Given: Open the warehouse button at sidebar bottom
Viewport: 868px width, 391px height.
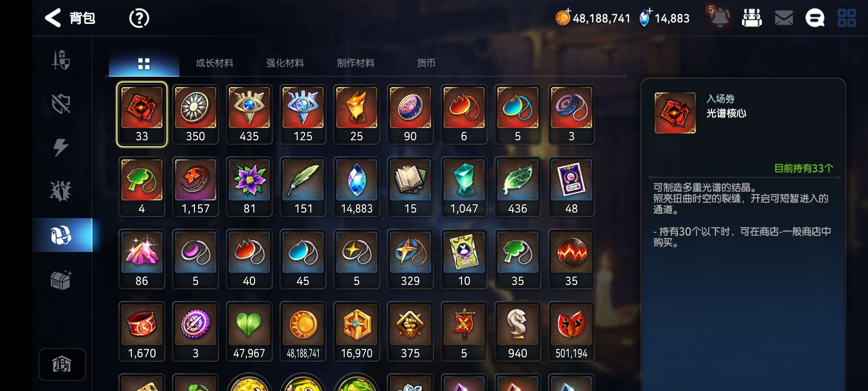Looking at the screenshot, I should pyautogui.click(x=62, y=364).
